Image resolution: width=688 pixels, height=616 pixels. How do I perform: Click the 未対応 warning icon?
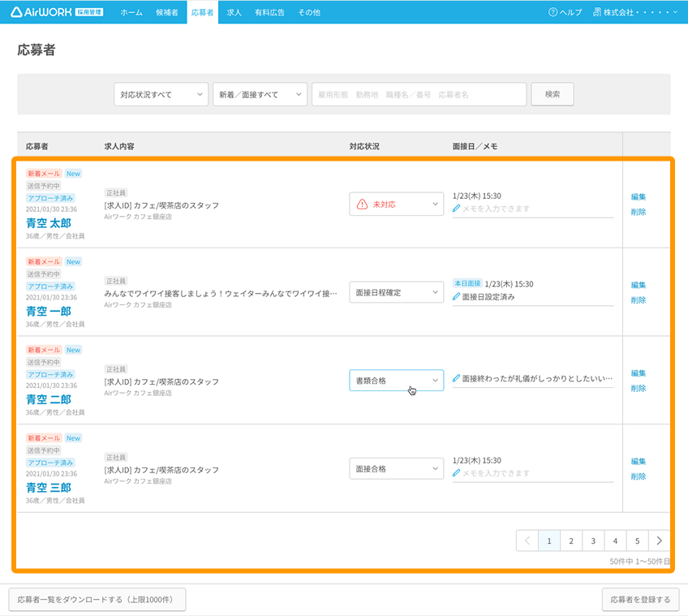click(362, 205)
